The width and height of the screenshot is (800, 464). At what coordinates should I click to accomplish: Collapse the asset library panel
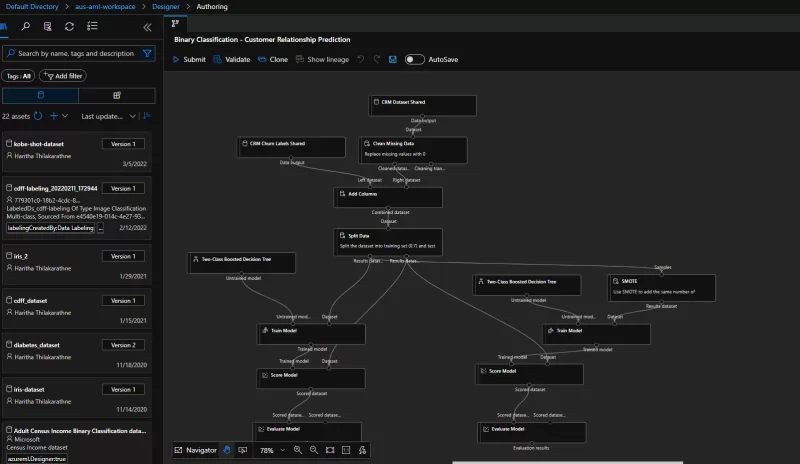tap(148, 26)
